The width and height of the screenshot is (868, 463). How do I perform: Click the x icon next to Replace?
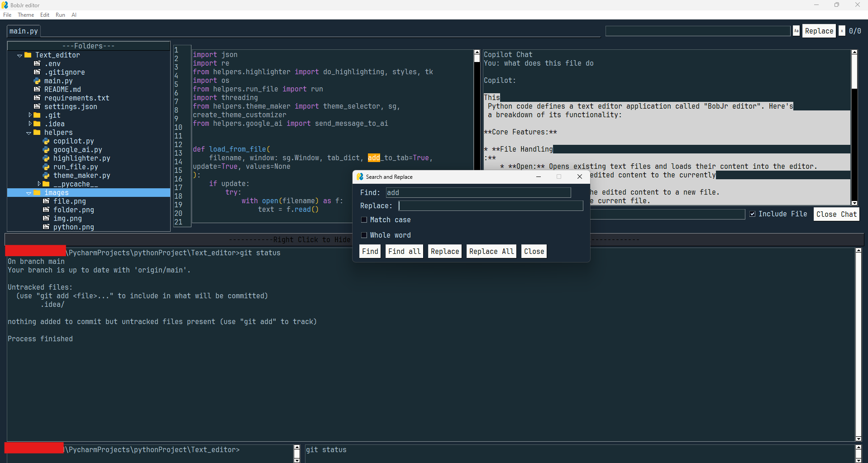point(842,30)
